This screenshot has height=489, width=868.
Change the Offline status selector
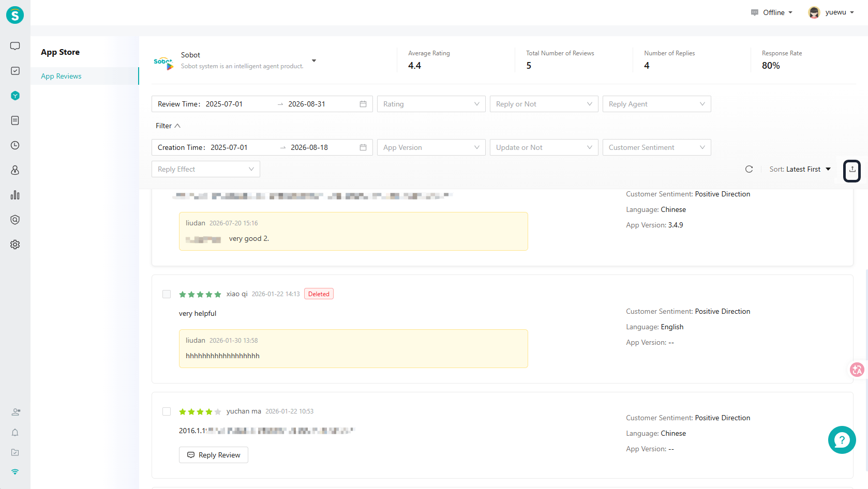[x=771, y=12]
